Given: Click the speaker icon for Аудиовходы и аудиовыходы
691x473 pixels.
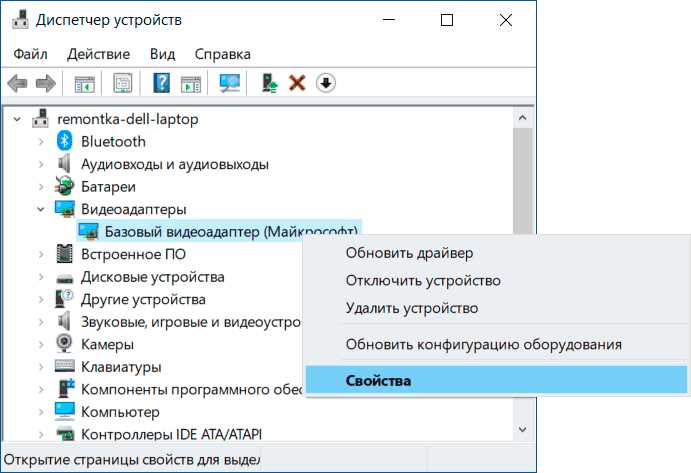Looking at the screenshot, I should [x=64, y=164].
